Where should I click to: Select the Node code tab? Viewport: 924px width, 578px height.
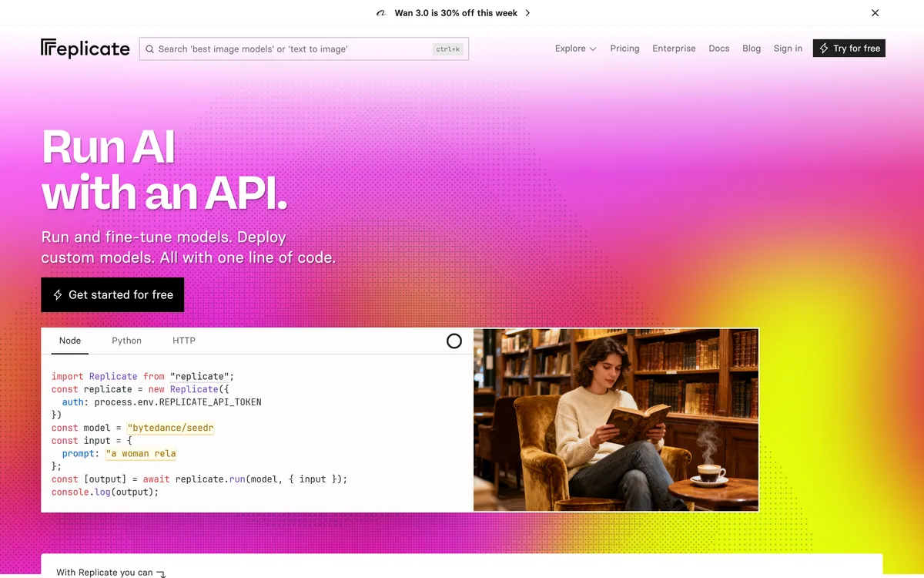pyautogui.click(x=70, y=341)
